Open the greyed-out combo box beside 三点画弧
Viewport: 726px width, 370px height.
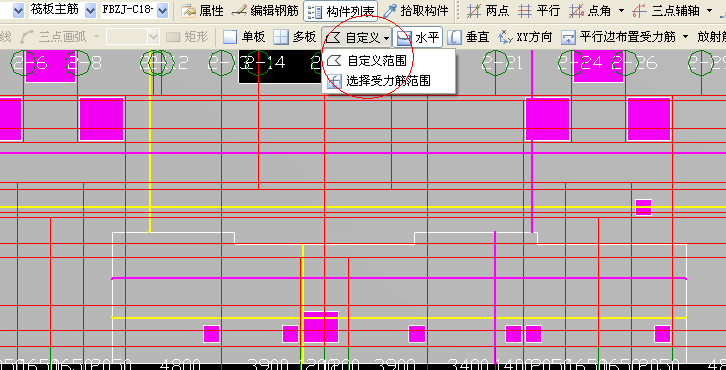(133, 37)
